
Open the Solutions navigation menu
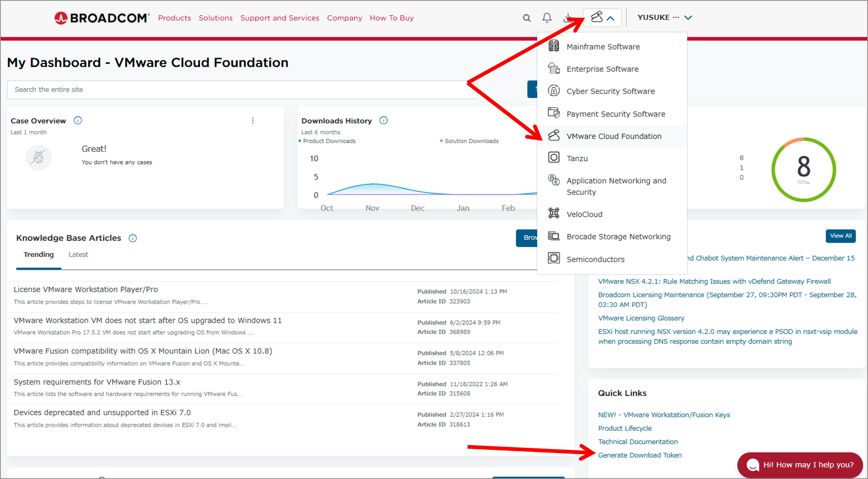coord(216,18)
